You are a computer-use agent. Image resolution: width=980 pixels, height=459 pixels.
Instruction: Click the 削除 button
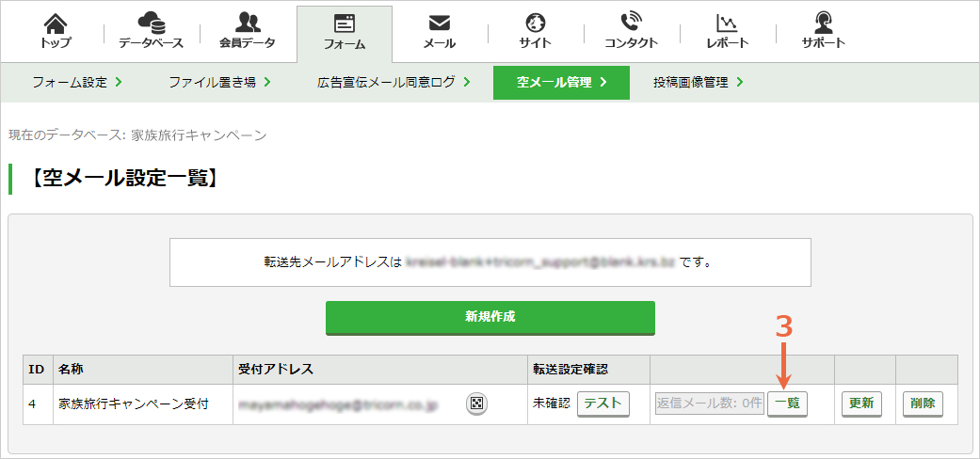pos(923,404)
